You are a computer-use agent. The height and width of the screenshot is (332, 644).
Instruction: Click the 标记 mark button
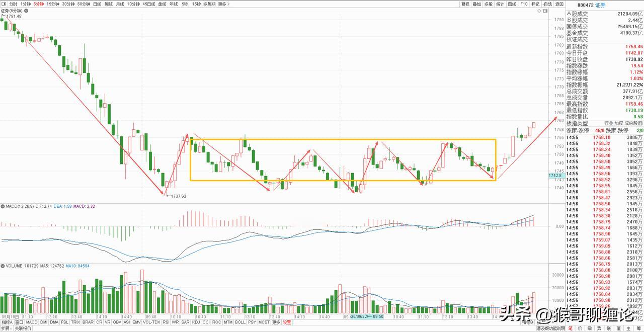tap(535, 4)
